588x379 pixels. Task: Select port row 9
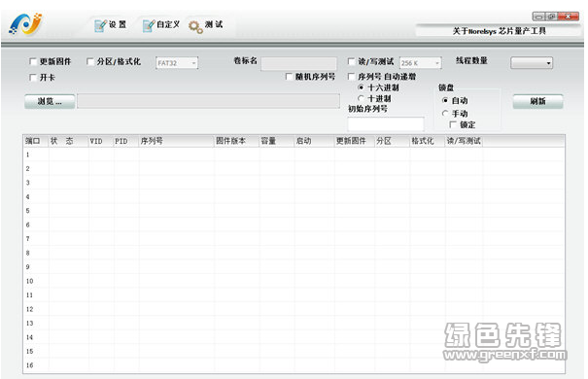click(294, 267)
